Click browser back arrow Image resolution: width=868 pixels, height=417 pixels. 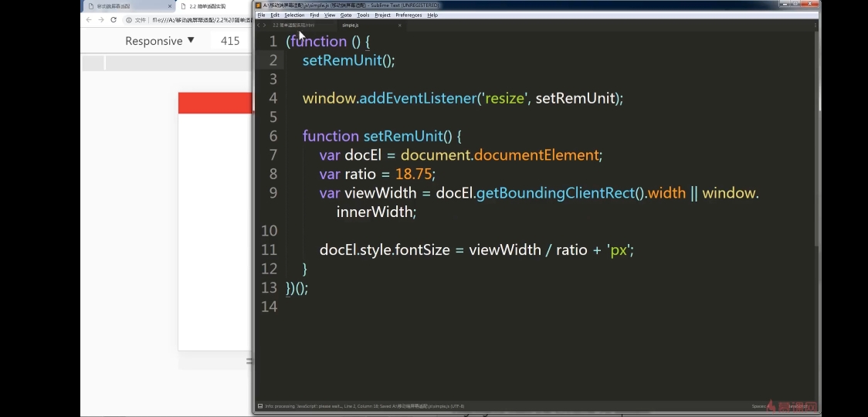89,19
